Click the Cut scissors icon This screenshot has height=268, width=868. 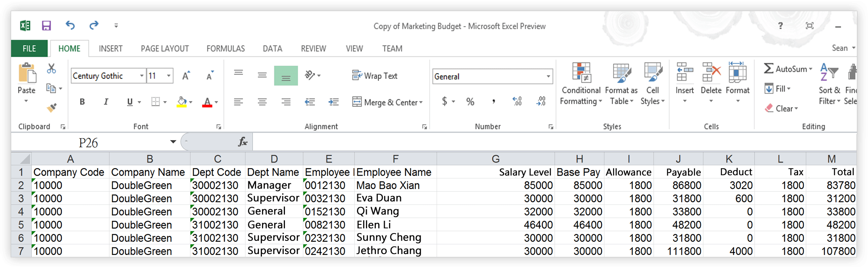coord(51,68)
